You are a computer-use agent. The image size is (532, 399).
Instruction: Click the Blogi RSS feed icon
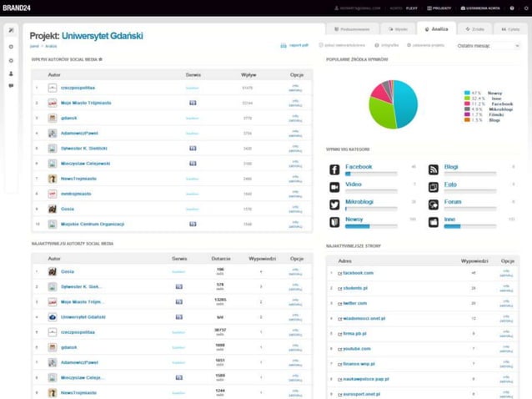point(434,169)
